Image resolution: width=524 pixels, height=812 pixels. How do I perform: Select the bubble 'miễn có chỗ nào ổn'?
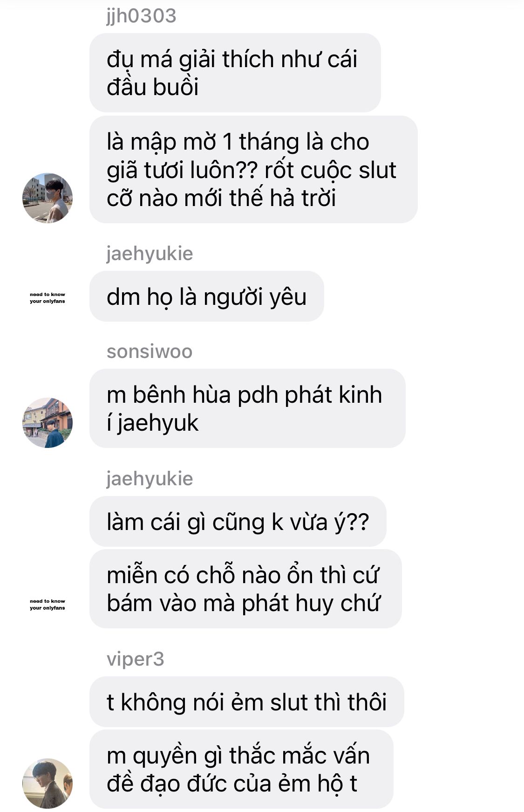(x=245, y=589)
